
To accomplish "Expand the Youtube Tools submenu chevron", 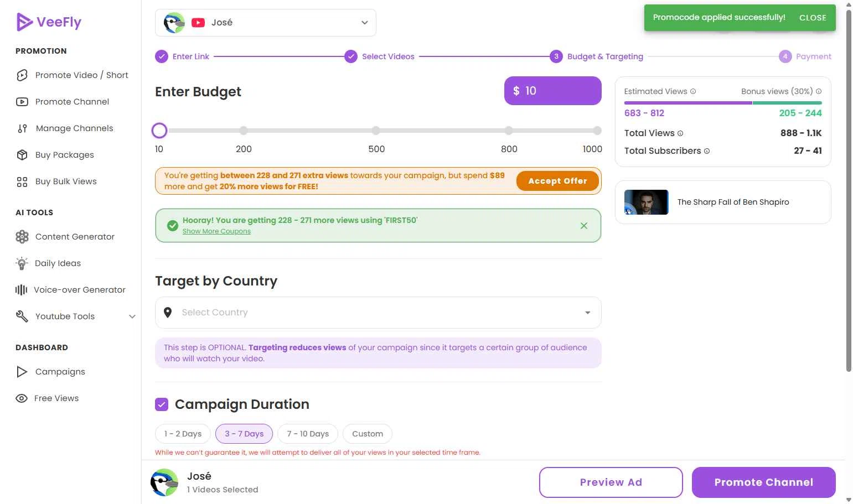I will pyautogui.click(x=132, y=316).
